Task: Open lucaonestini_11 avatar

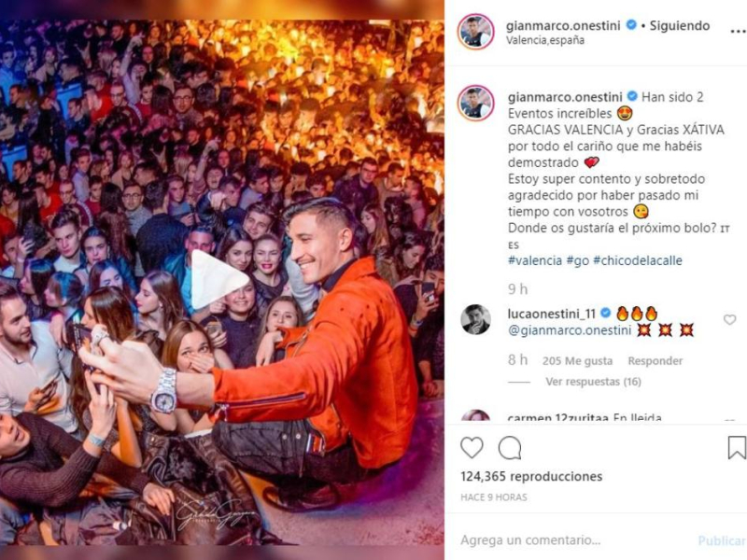Action: tap(475, 319)
